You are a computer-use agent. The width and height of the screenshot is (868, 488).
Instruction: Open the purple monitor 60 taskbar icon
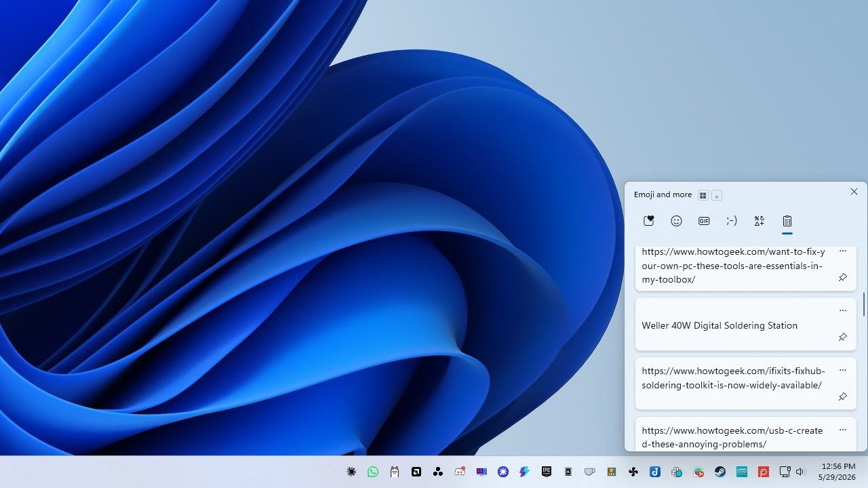(481, 472)
